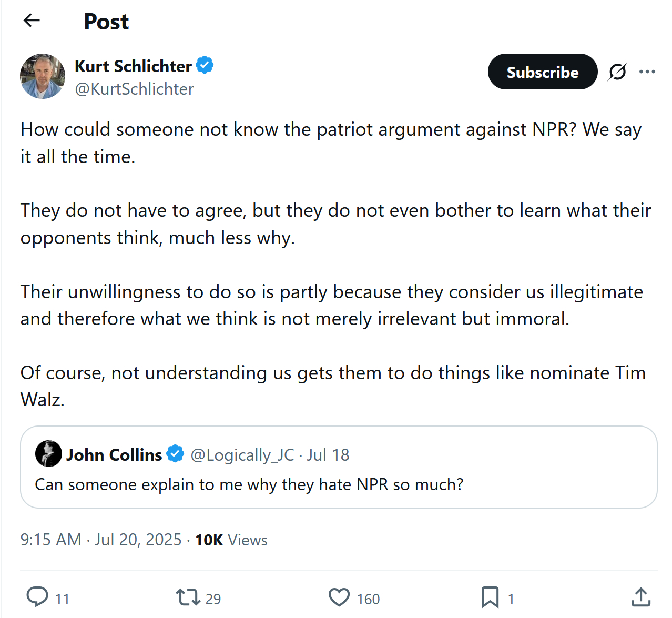Image resolution: width=672 pixels, height=618 pixels.
Task: Open the more options ellipsis menu
Action: pyautogui.click(x=647, y=72)
